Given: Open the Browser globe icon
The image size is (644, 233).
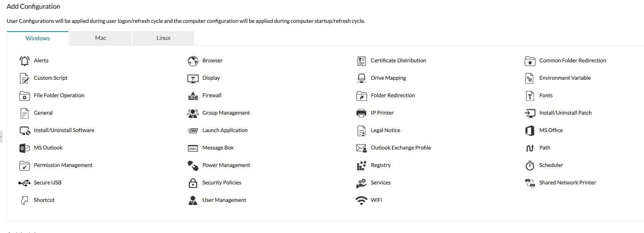Looking at the screenshot, I should tap(193, 61).
